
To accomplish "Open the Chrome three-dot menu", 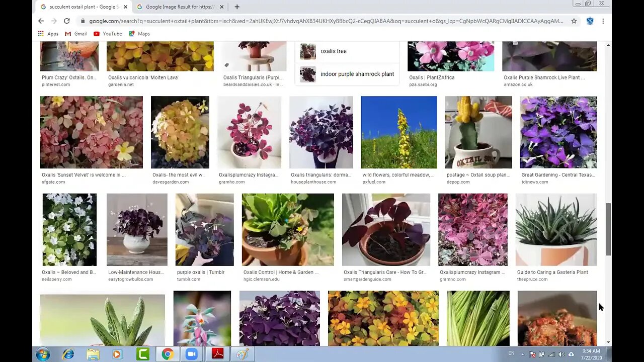I will point(603,21).
